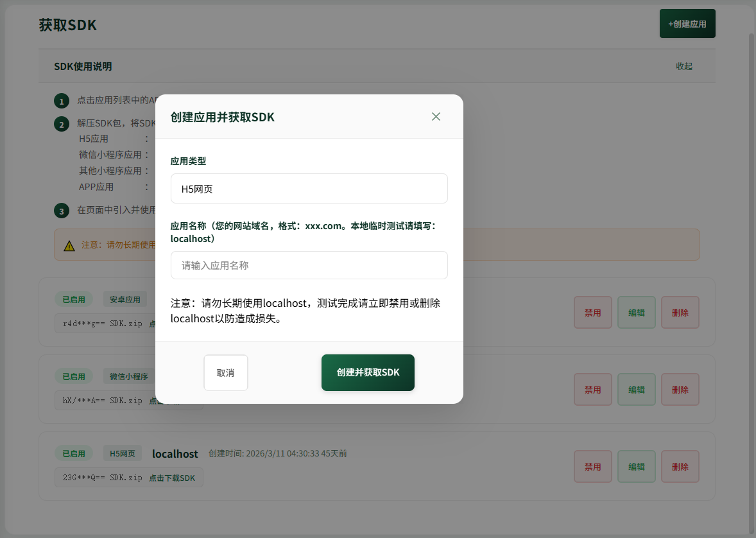Edit the localhost app using 编辑
Image resolution: width=756 pixels, height=538 pixels.
[636, 466]
